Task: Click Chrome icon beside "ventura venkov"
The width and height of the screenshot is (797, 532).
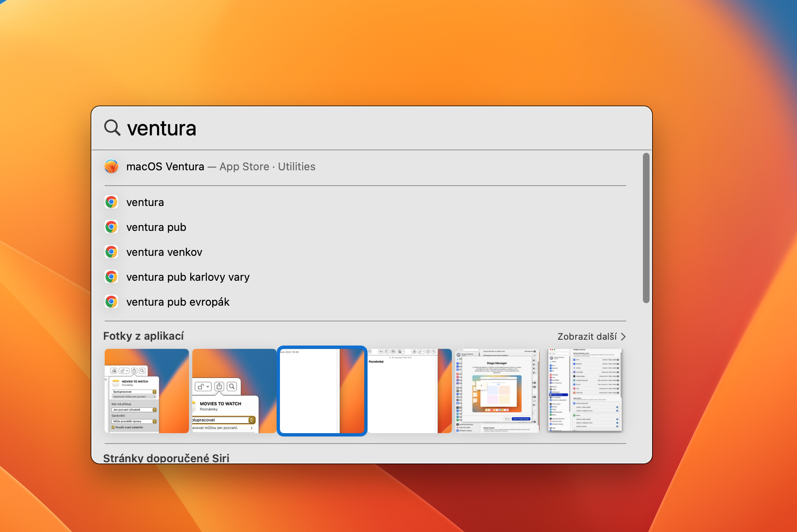Action: [x=111, y=252]
